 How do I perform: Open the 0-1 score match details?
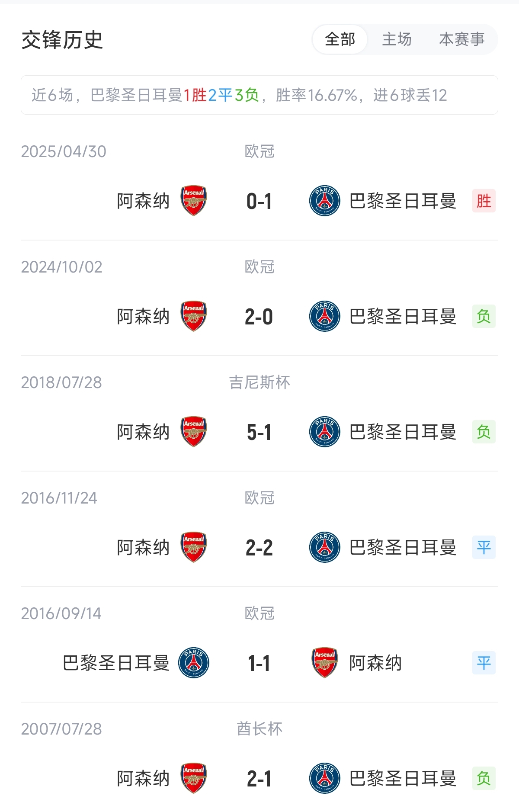[259, 202]
